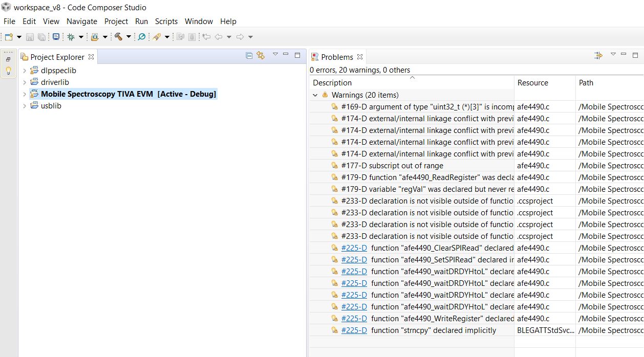Select the dlpspeclib project

[58, 71]
